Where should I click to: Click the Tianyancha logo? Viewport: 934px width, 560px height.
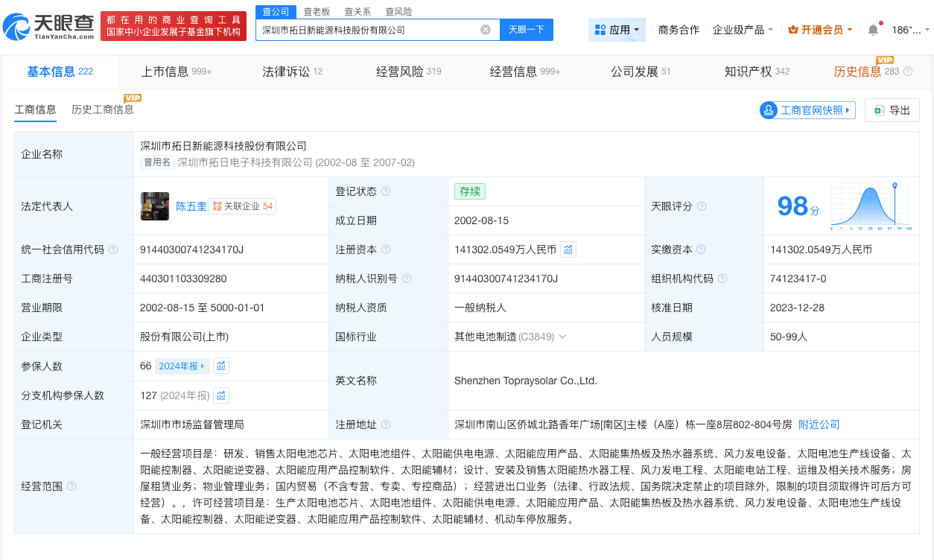49,26
